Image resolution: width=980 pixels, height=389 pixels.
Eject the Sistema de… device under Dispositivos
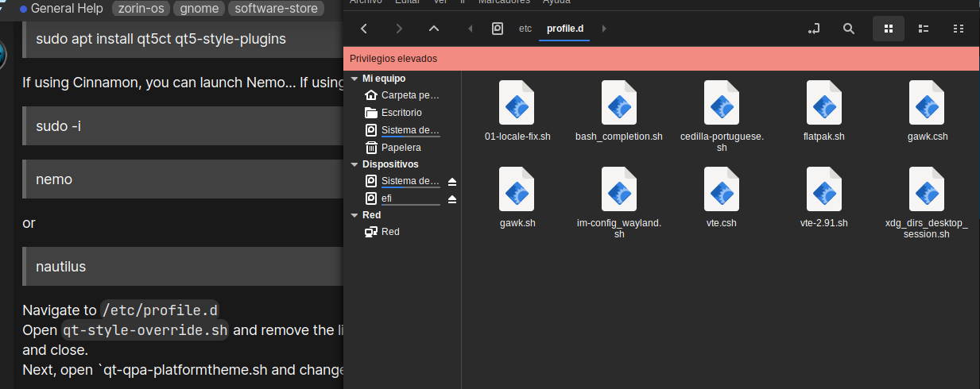pyautogui.click(x=452, y=181)
